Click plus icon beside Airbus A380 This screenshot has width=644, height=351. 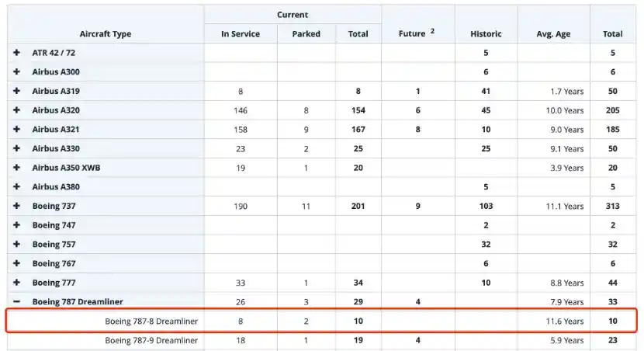[16, 187]
